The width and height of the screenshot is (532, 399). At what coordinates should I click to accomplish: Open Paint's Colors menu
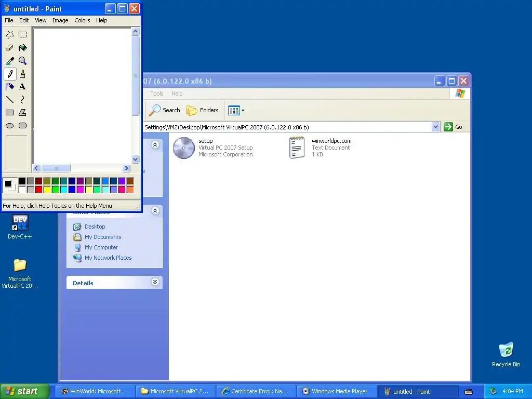point(82,20)
